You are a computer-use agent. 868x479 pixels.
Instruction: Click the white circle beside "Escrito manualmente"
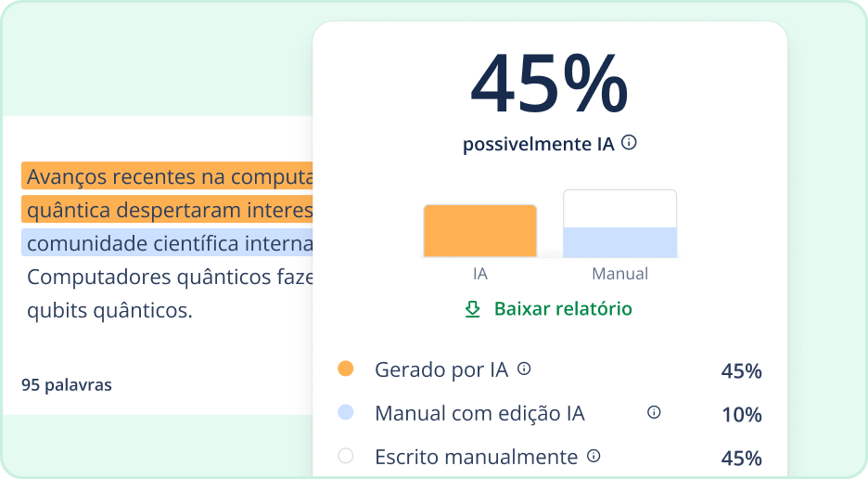coord(346,456)
